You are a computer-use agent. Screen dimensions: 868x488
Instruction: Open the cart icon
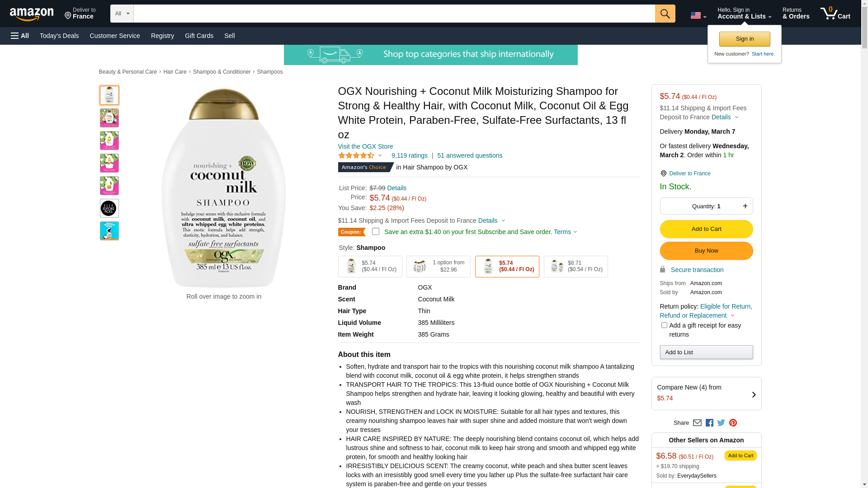[835, 14]
